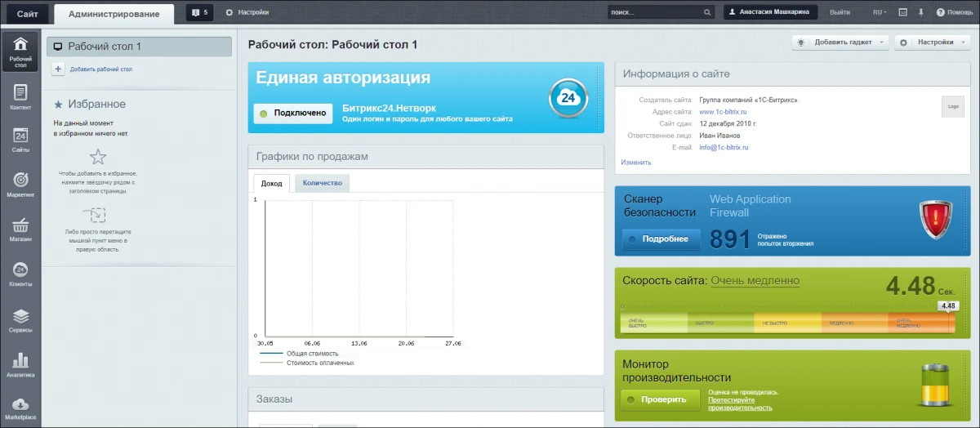The image size is (980, 428).
Task: Open the Сайты sidebar section
Action: coord(20,140)
